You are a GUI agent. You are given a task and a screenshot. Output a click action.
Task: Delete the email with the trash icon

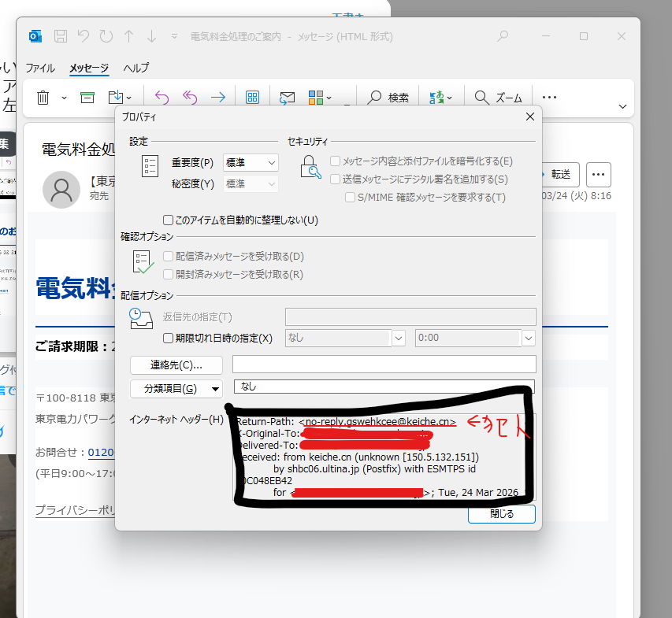point(43,97)
